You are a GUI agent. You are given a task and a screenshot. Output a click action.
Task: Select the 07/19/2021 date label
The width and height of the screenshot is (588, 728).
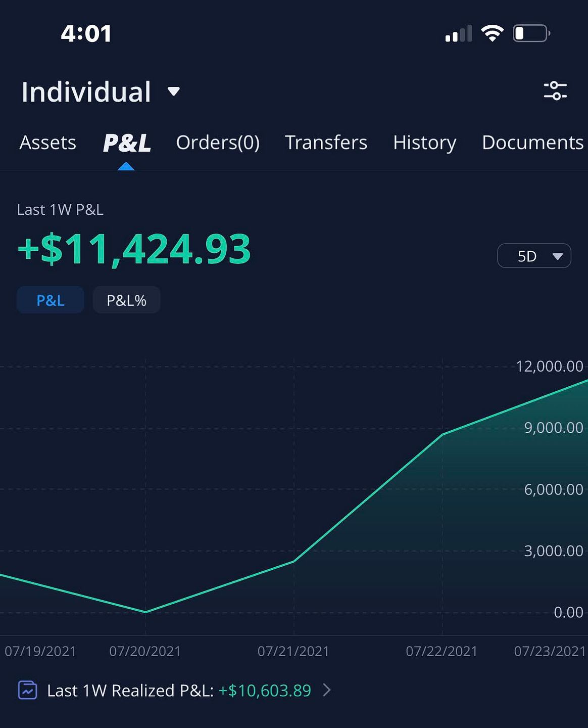tap(40, 651)
